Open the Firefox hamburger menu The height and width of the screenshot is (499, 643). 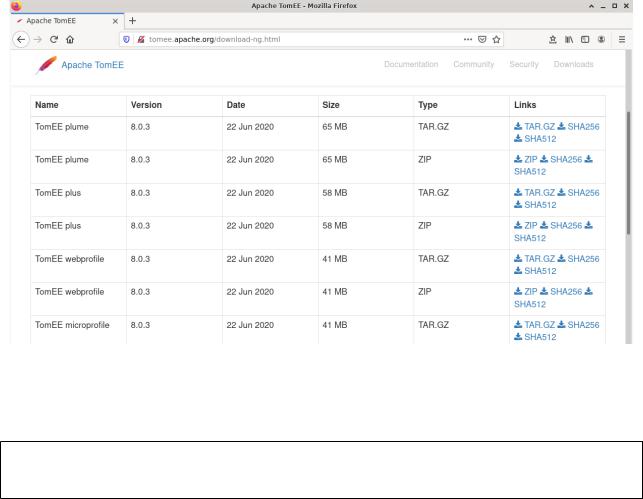coord(622,39)
